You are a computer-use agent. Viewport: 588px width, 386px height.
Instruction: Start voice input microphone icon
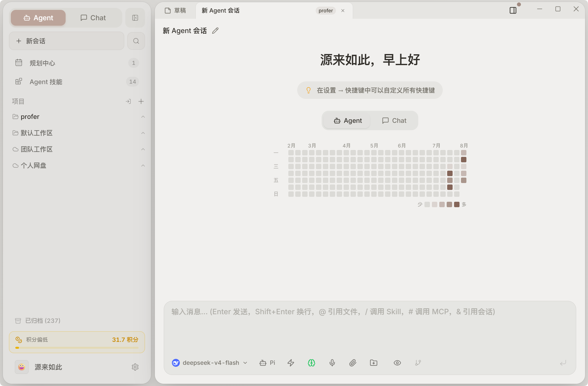[332, 363]
